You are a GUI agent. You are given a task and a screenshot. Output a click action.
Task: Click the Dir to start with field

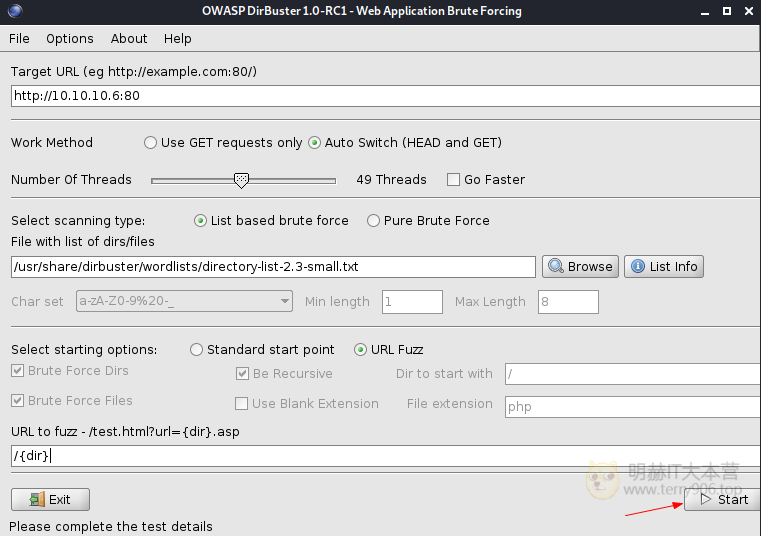pos(632,374)
